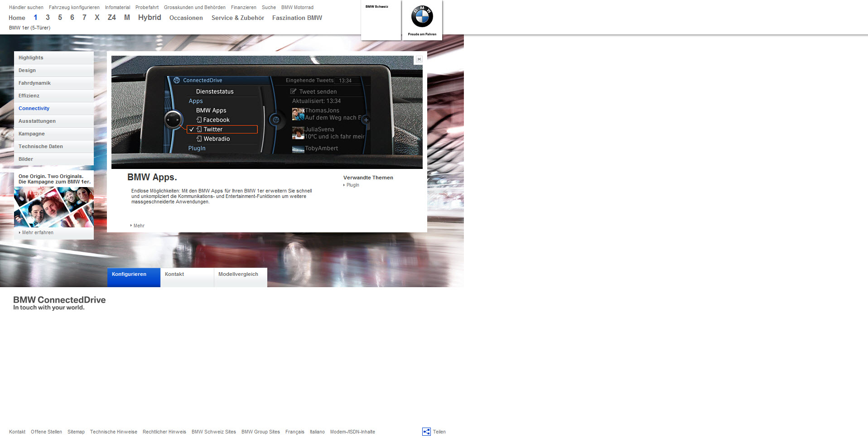The height and width of the screenshot is (438, 868).
Task: Open Sitemap footer link
Action: [76, 432]
